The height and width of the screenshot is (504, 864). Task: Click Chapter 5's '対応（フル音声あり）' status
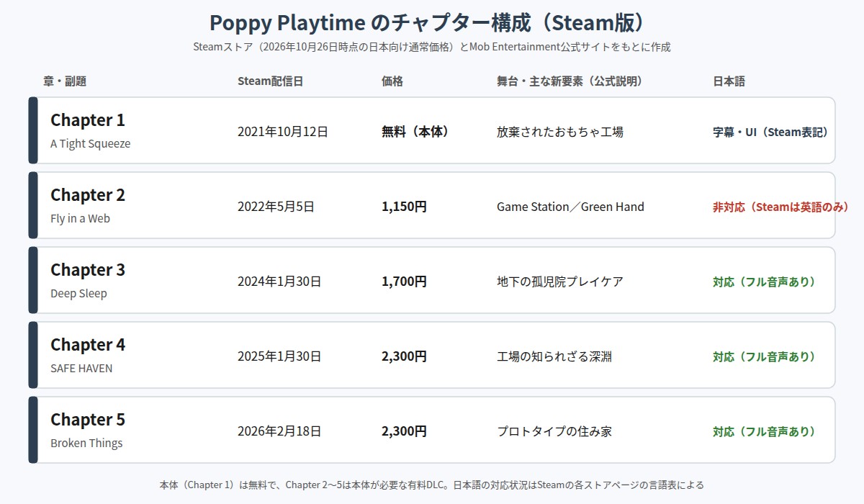tap(765, 432)
